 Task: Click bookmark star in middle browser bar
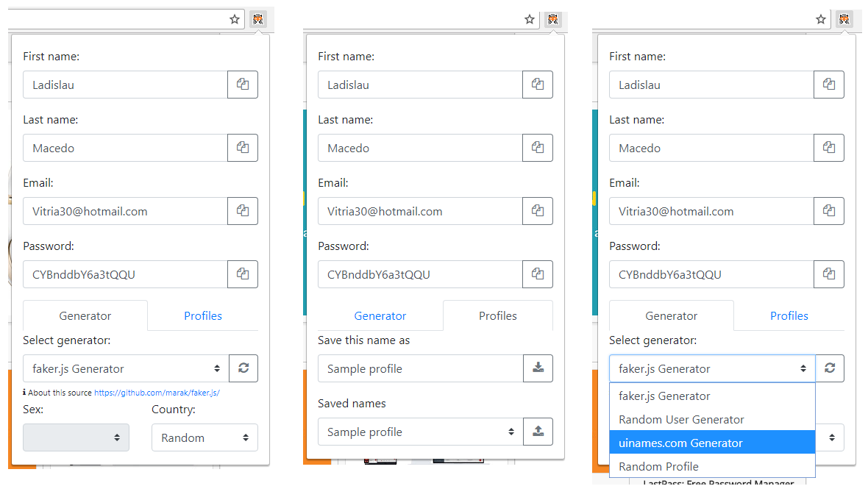point(530,19)
